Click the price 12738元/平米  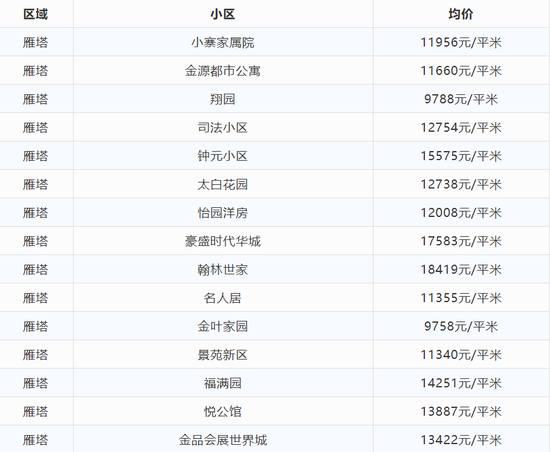[461, 184]
